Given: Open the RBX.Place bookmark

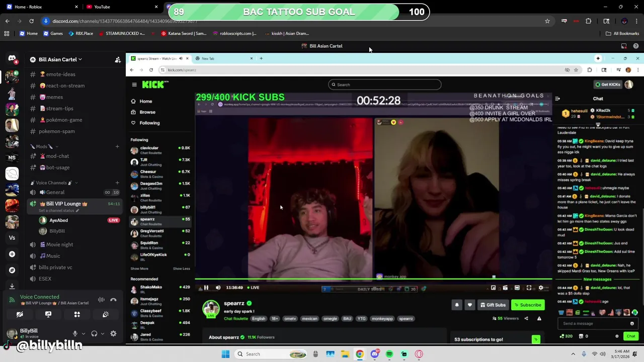Looking at the screenshot, I should pos(80,33).
